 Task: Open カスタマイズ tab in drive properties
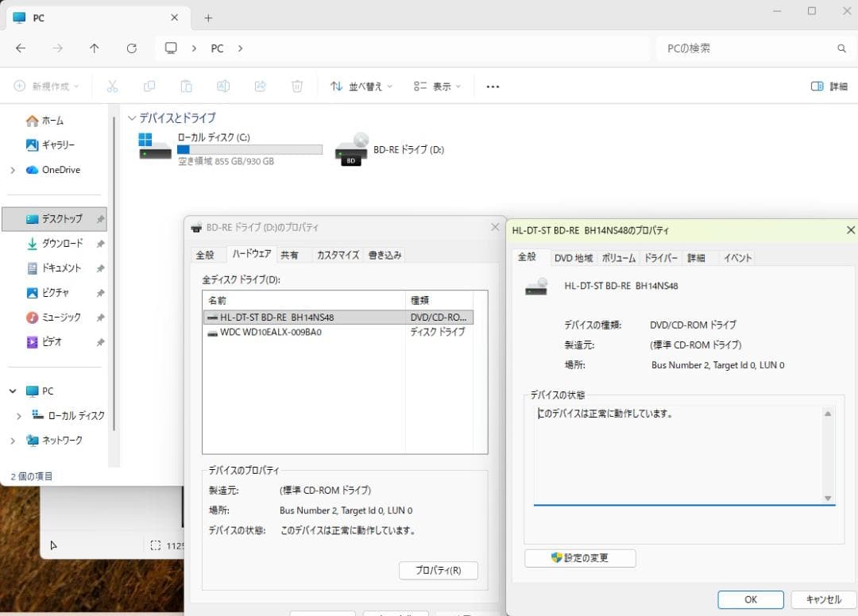point(338,255)
